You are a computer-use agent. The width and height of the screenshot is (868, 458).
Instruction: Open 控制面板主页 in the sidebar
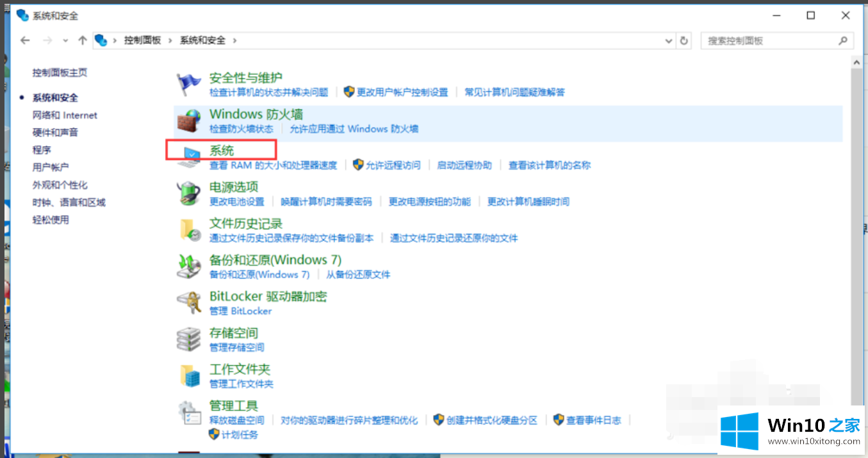tap(60, 72)
